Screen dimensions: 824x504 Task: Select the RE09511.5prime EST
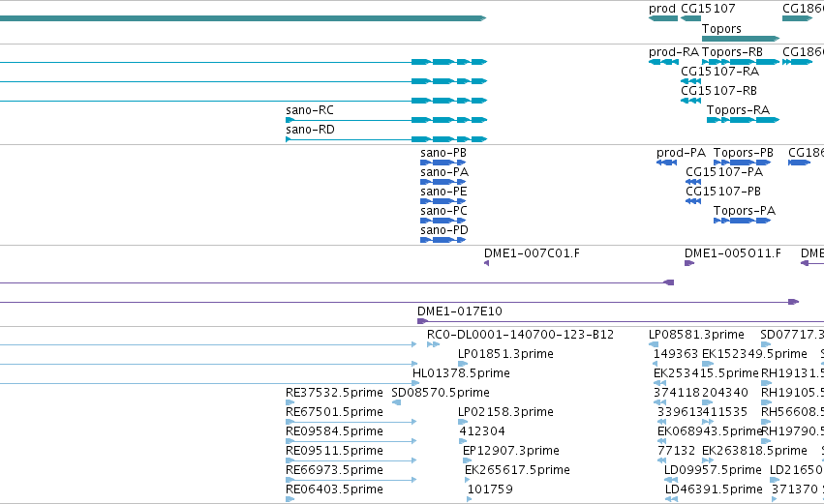click(x=351, y=460)
